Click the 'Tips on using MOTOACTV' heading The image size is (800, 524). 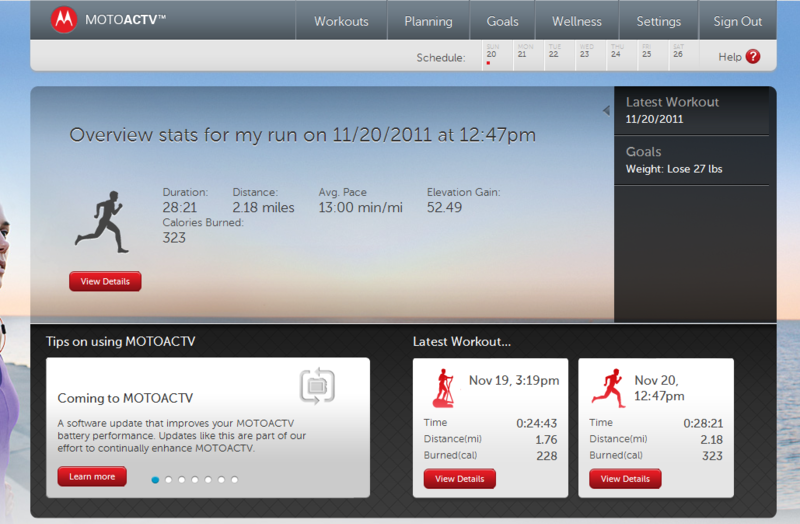tap(120, 341)
